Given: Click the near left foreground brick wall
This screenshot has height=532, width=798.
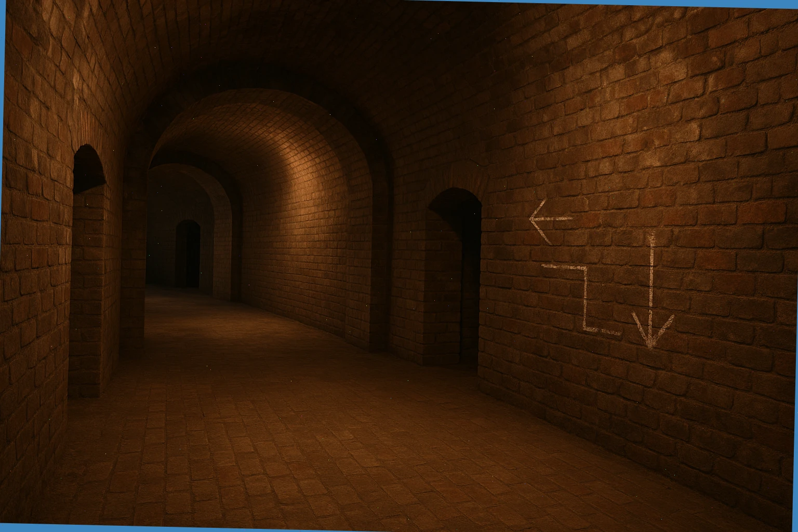Looking at the screenshot, I should 31,260.
